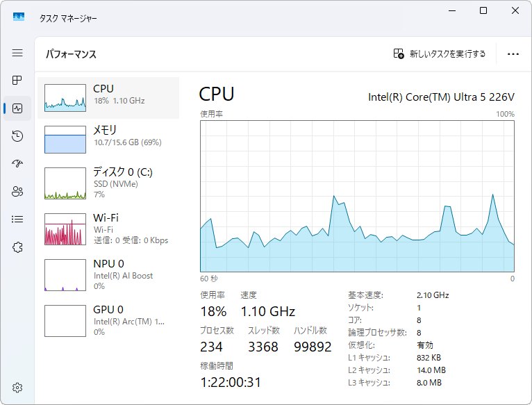Click 新しいタスクを実行する button
The height and width of the screenshot is (405, 532).
click(x=440, y=53)
